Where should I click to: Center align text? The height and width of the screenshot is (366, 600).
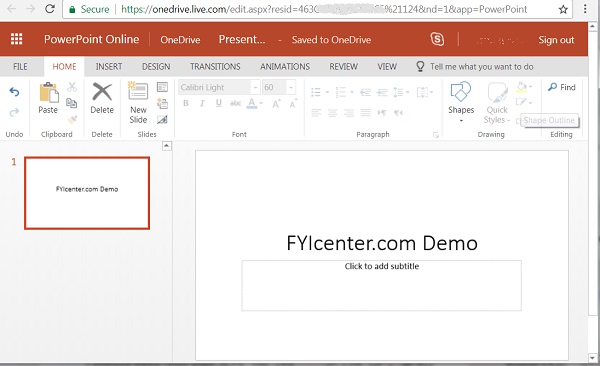[333, 113]
